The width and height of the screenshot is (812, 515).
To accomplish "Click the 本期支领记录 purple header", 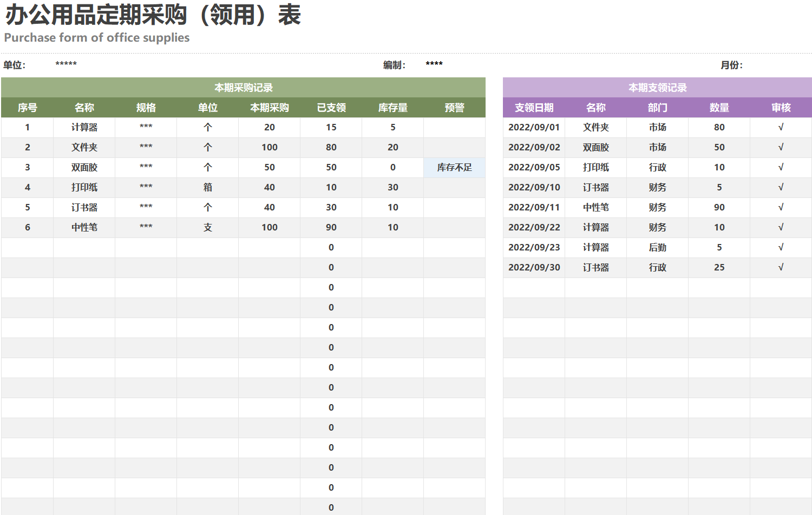I will [657, 88].
